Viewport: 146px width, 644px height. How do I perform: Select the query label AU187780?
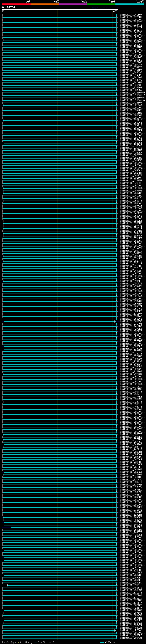coord(8,7)
